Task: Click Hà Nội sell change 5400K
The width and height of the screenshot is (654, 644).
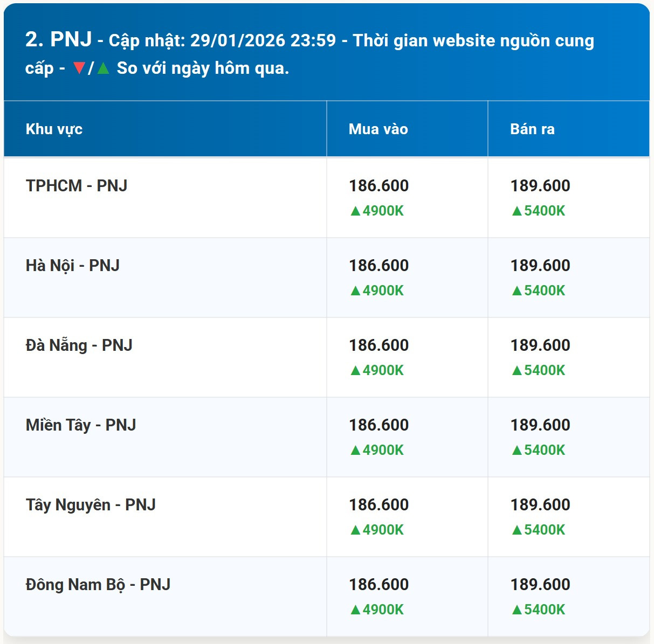Action: tap(539, 290)
